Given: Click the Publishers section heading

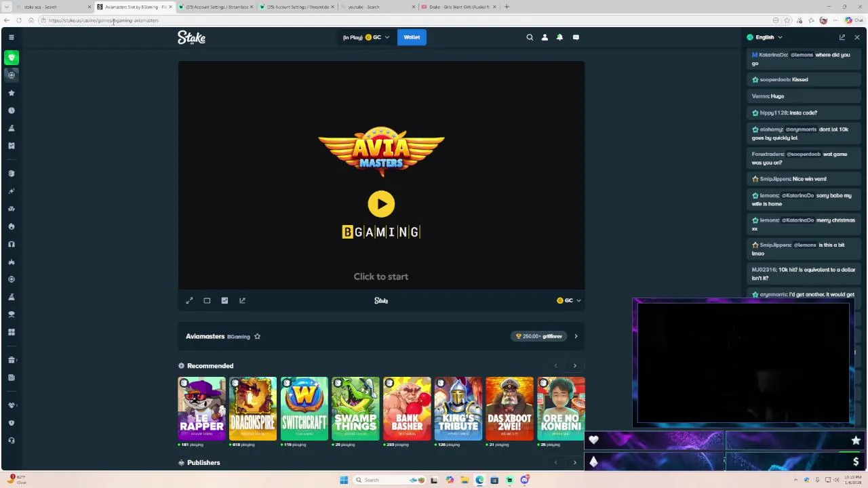Looking at the screenshot, I should [203, 463].
